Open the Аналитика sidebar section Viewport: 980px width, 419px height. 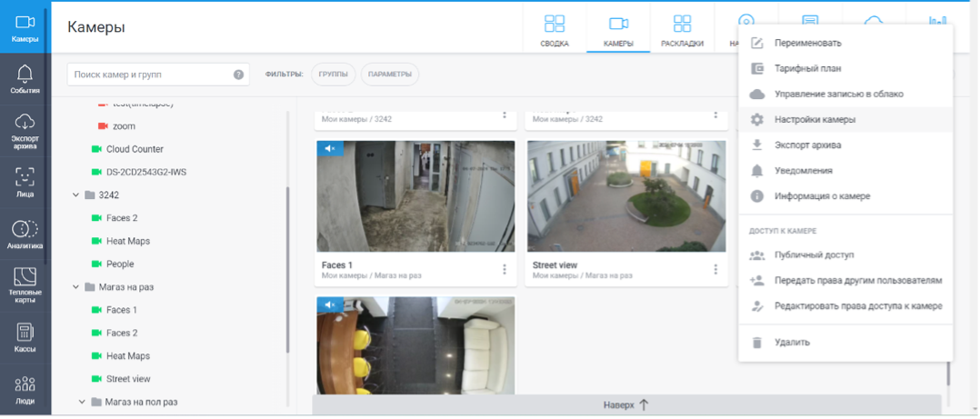(25, 234)
